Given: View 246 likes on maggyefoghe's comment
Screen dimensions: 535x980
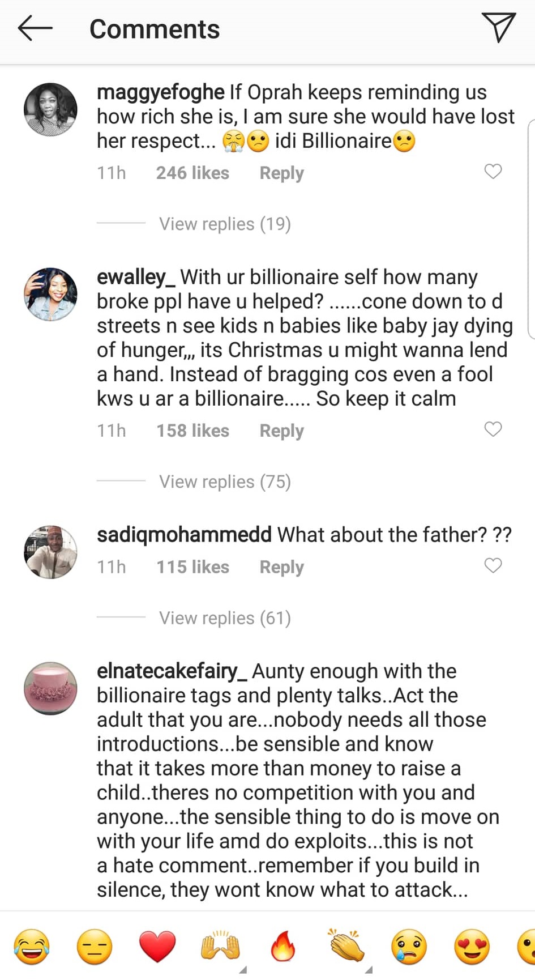Looking at the screenshot, I should [192, 173].
